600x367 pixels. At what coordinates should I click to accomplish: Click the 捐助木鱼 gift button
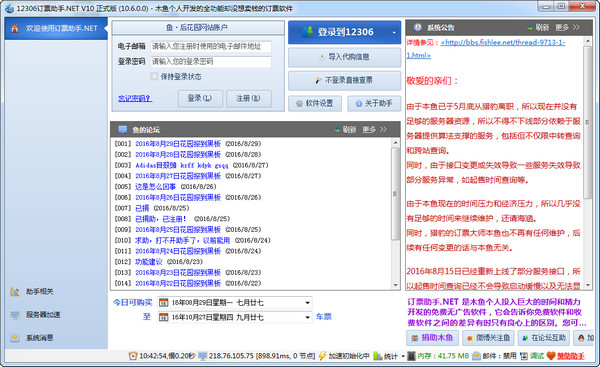coord(432,338)
